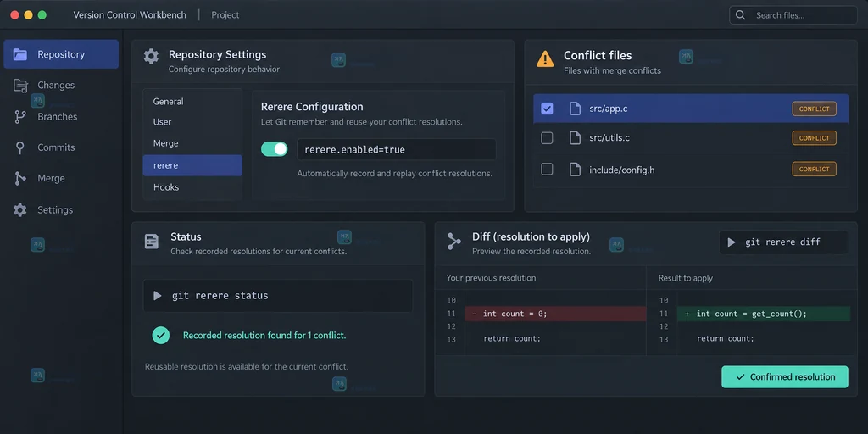
Task: Run git rerere status play arrow
Action: pos(157,296)
